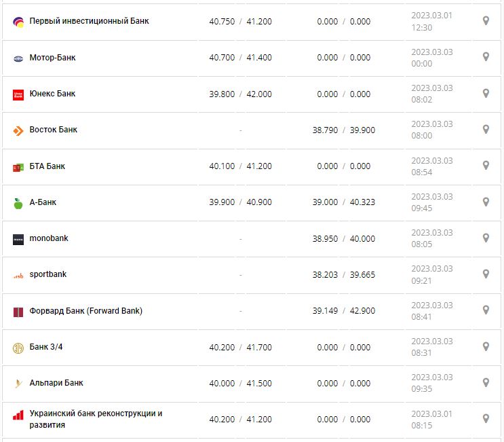Open map location for Юнекс Банк
Image resolution: width=504 pixels, height=442 pixels.
(x=486, y=94)
